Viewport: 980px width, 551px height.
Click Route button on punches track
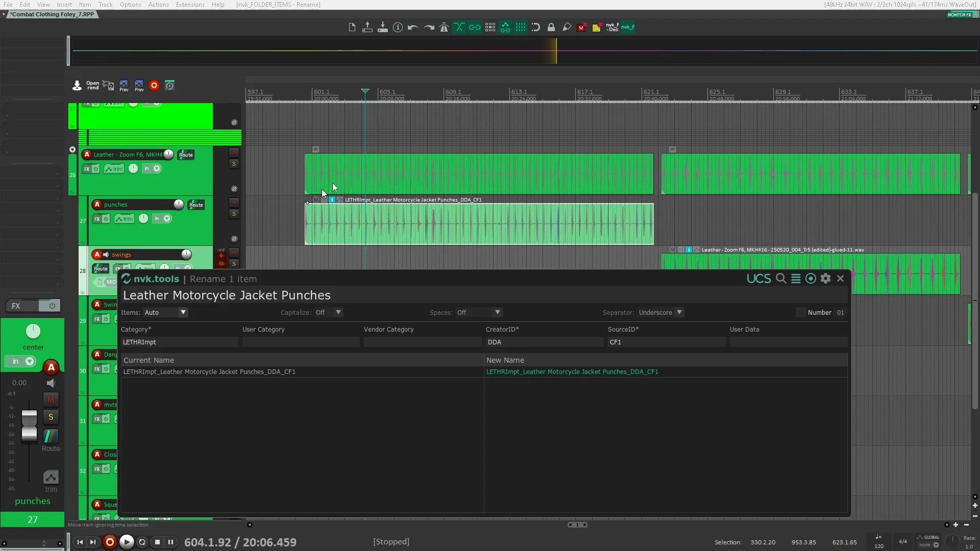(x=196, y=205)
